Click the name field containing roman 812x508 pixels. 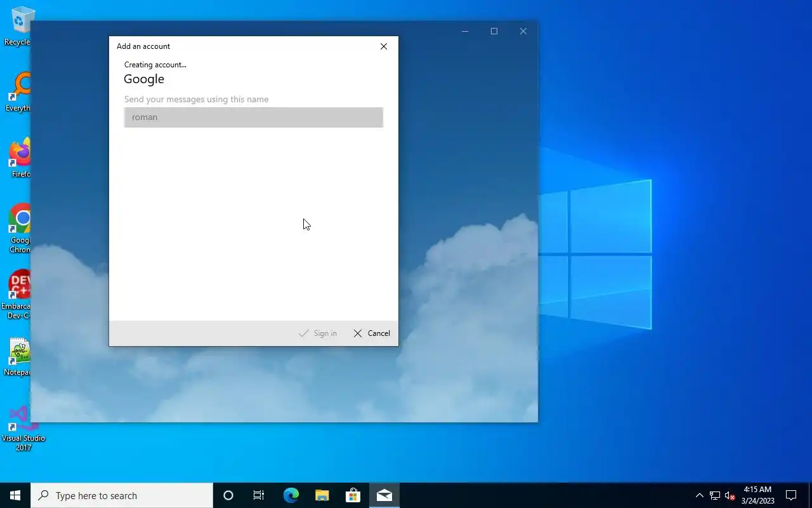[254, 117]
